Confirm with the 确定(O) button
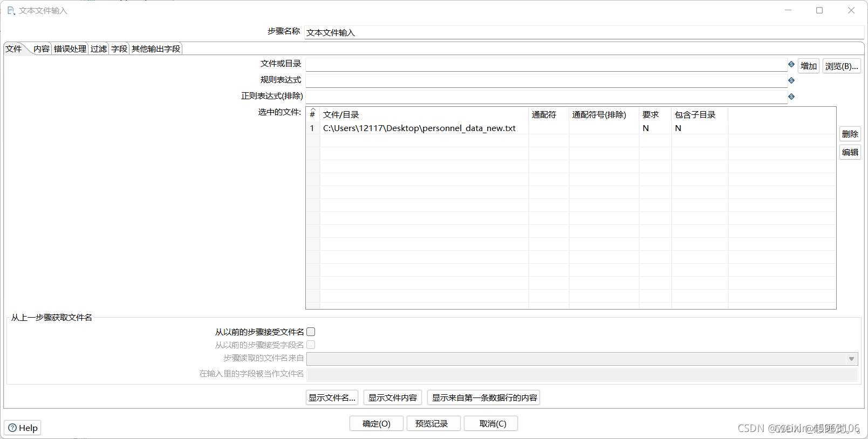 (377, 423)
